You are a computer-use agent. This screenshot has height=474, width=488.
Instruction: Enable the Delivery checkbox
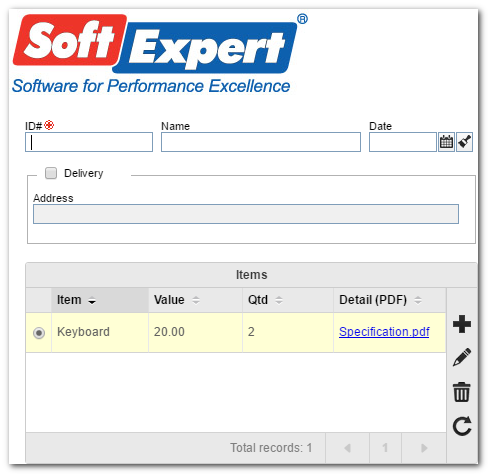[x=51, y=173]
